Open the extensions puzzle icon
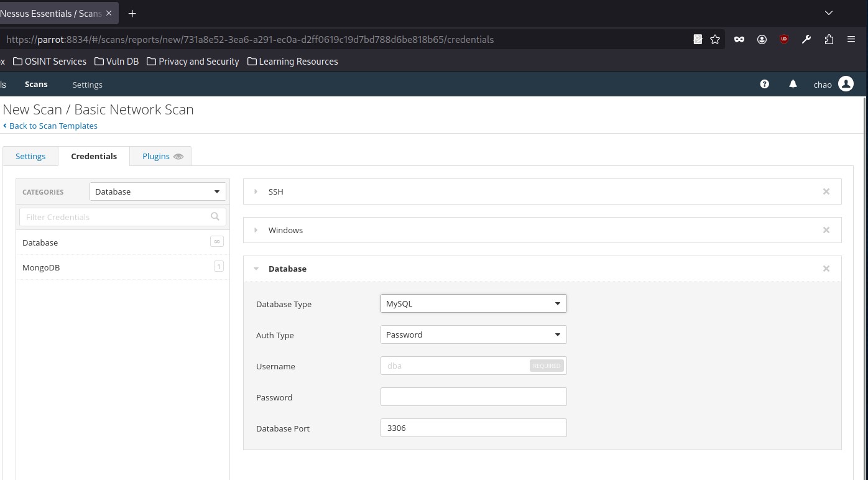This screenshot has height=480, width=868. [829, 39]
